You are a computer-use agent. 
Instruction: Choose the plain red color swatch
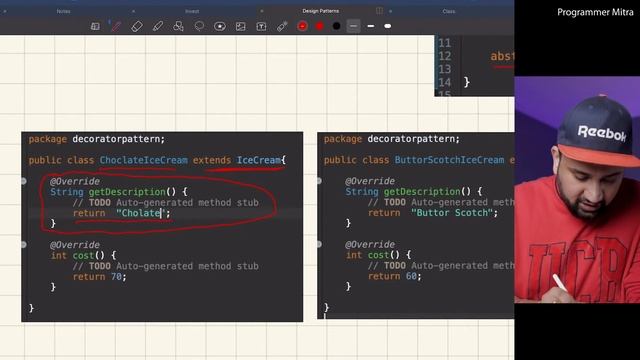(x=320, y=27)
